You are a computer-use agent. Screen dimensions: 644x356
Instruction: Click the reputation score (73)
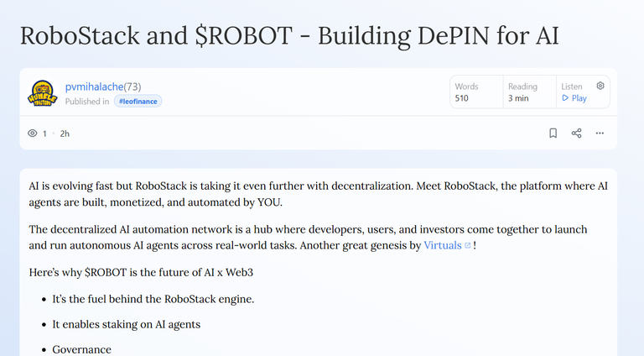[x=132, y=86]
